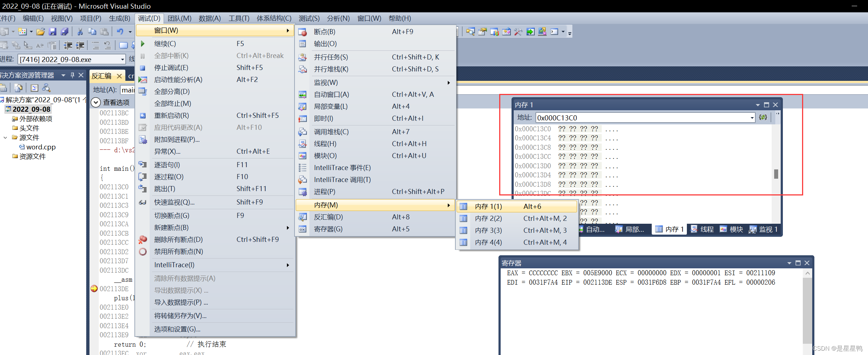Click 选项和设置(G)... command
868x355 pixels.
tap(215, 329)
